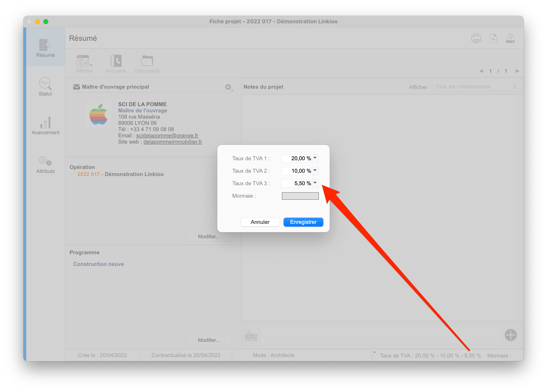Open the status bar disclosure triangle near TVA
Image resolution: width=547 pixels, height=392 pixels.
tap(375, 352)
